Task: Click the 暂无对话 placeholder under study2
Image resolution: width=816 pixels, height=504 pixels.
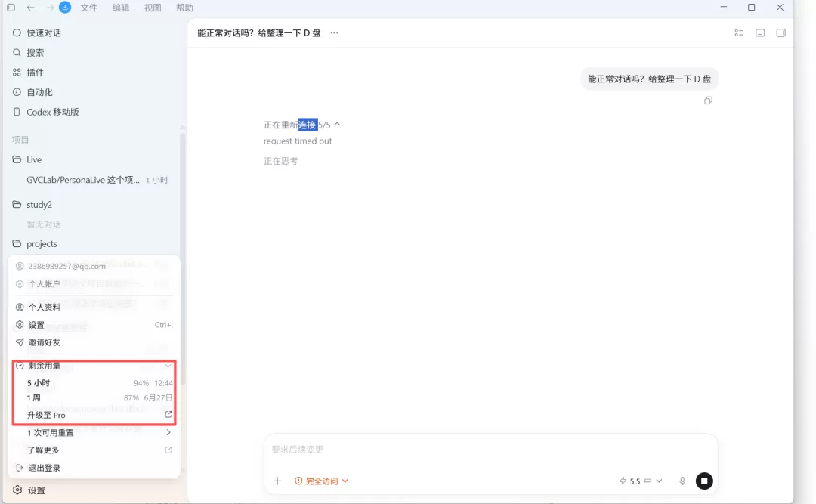Action: coord(44,224)
